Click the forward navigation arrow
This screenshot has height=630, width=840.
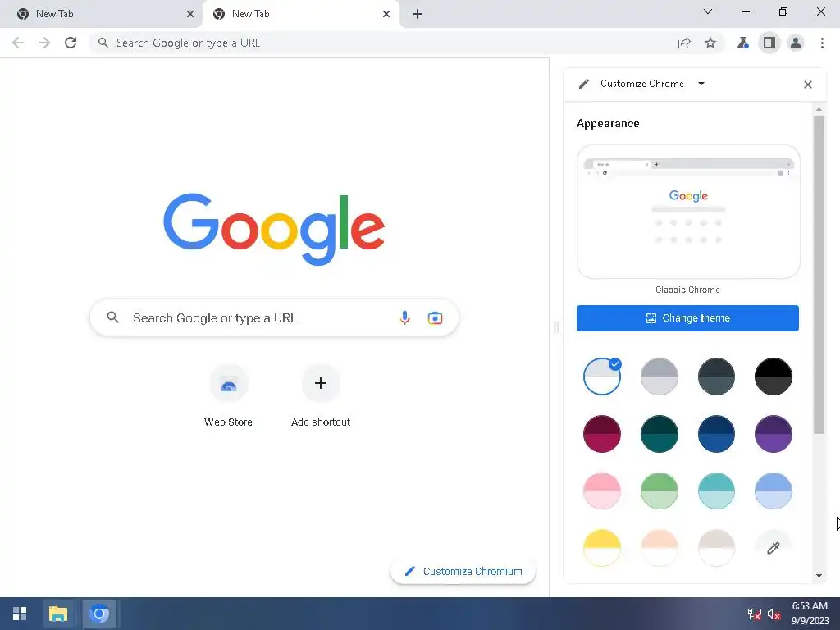point(44,43)
